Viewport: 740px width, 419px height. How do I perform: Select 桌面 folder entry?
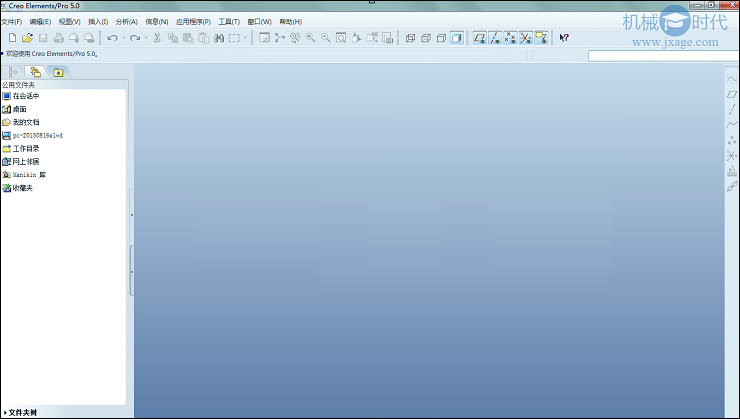14,109
